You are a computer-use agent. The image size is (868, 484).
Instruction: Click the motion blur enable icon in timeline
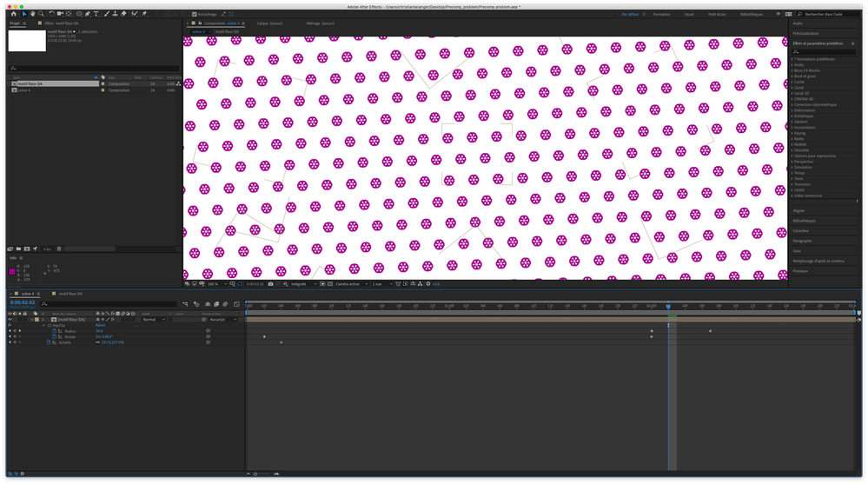[225, 304]
